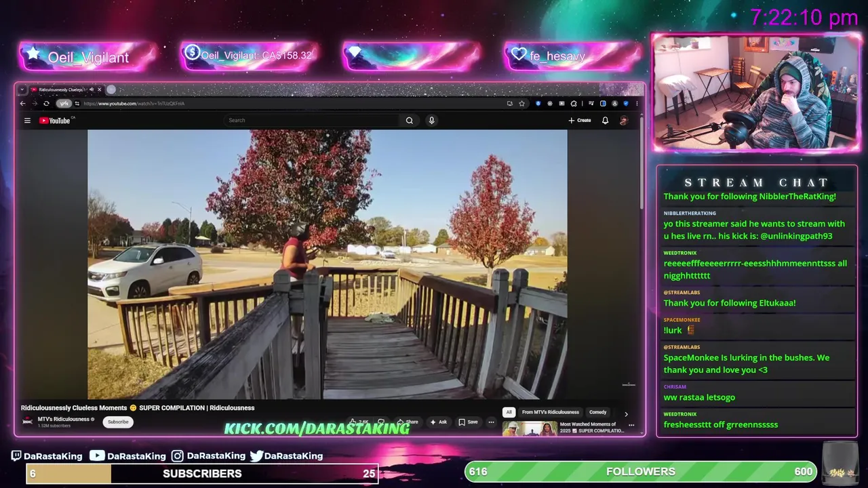Image resolution: width=868 pixels, height=488 pixels.
Task: Open Most Watched Moments recommended video title
Action: coord(591,427)
